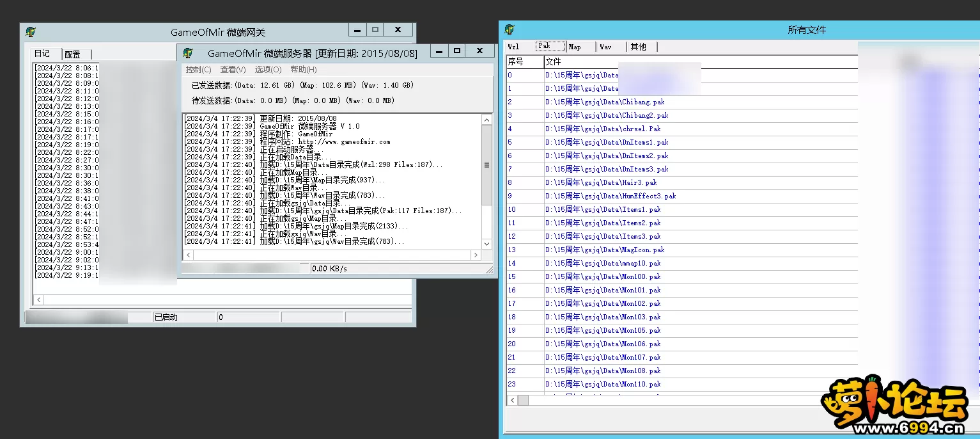Click the server log scroll-right arrow
Screen dimensions: 980x439
(476, 255)
